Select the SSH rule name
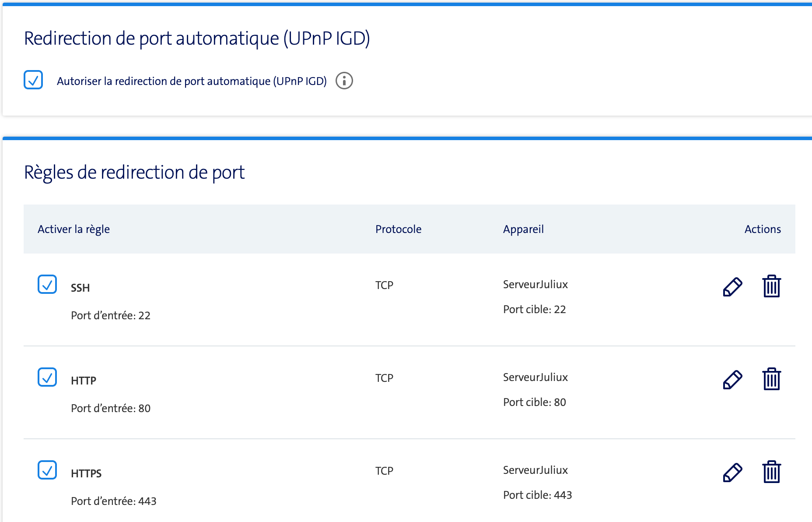This screenshot has height=522, width=812. point(80,288)
